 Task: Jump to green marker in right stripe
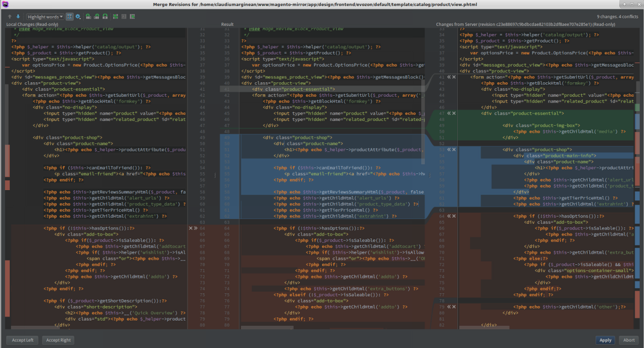pos(638,107)
